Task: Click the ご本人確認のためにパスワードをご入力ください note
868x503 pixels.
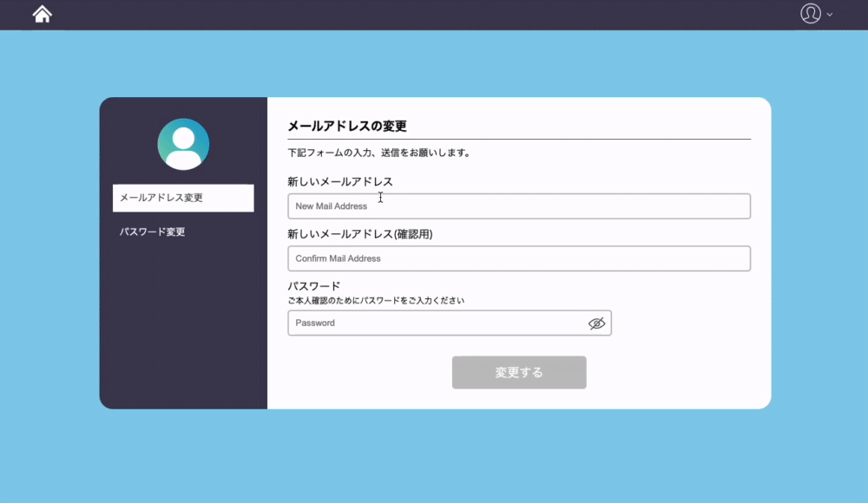Action: (x=376, y=300)
